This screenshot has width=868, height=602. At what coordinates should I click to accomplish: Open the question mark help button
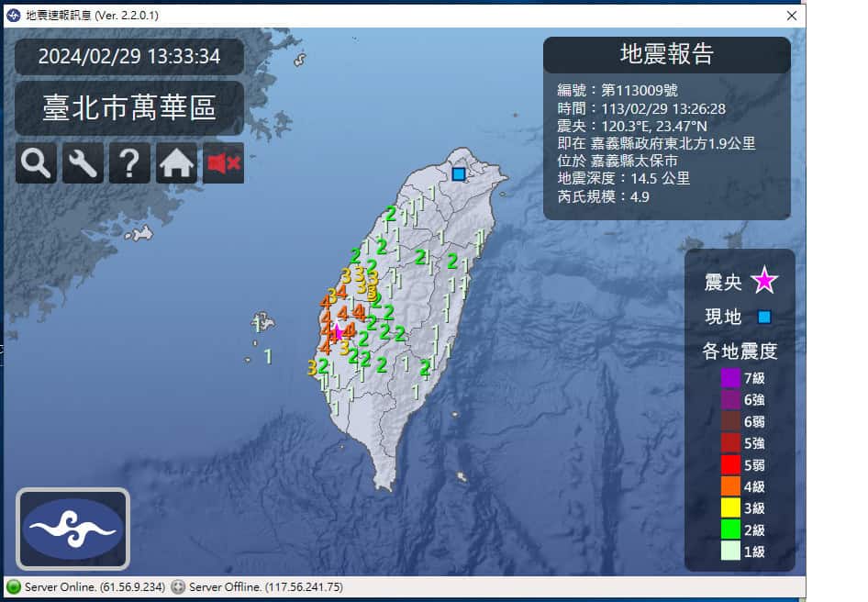coord(129,163)
